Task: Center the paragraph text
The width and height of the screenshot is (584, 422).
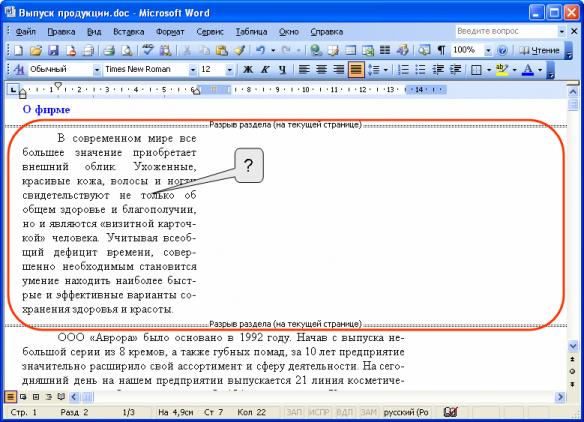Action: (321, 69)
